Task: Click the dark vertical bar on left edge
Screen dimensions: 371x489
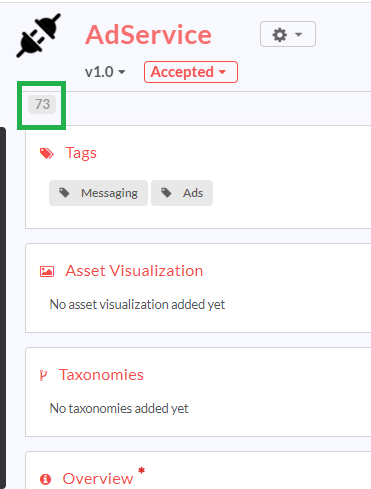Action: click(x=3, y=308)
